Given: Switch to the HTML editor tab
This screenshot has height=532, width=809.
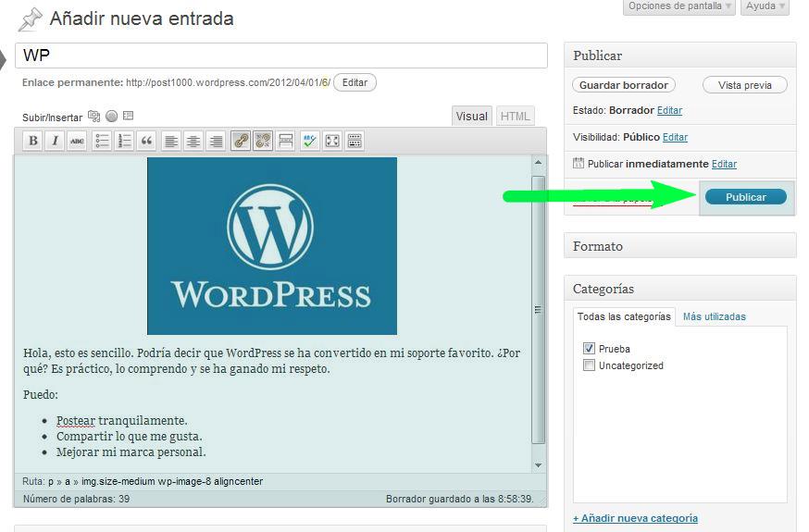Looking at the screenshot, I should [515, 117].
